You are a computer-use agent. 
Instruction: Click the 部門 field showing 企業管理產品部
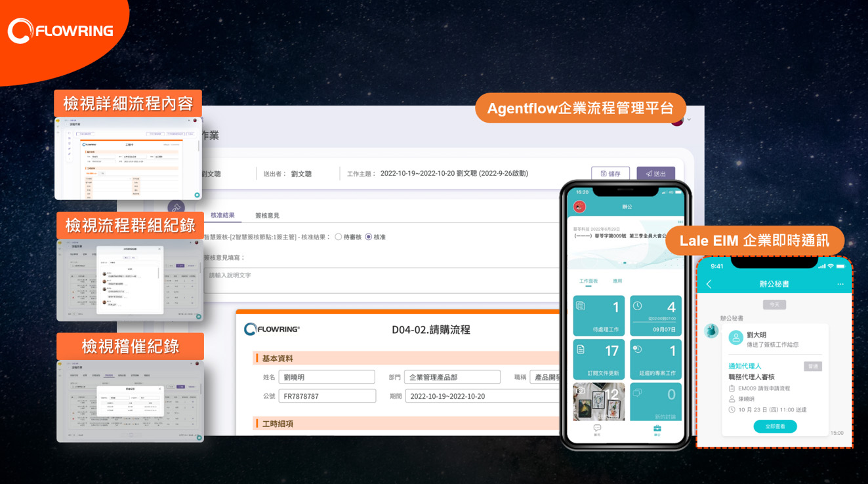(x=452, y=377)
